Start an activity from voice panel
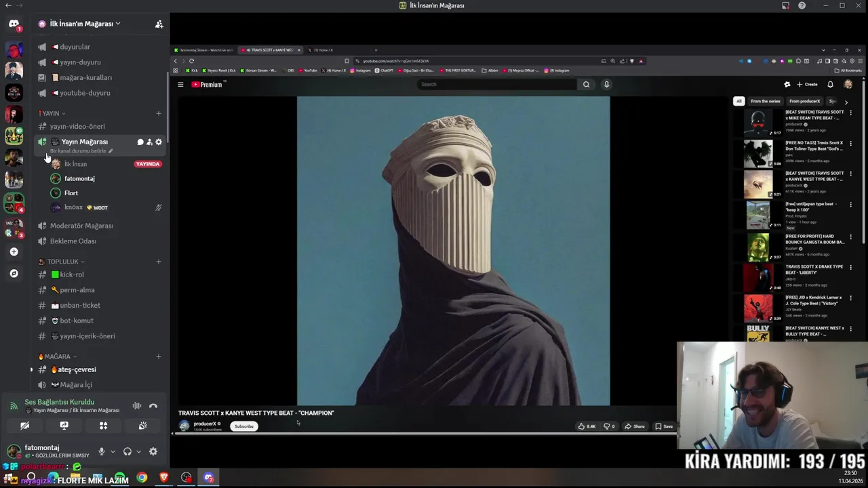 coord(104,426)
